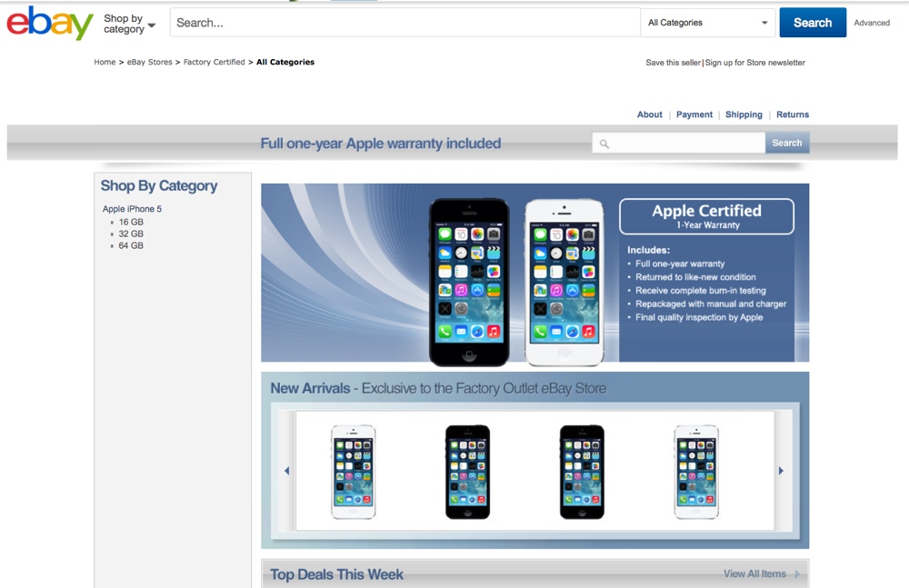The height and width of the screenshot is (588, 909).
Task: Select Apple iPhone 5 category
Action: [x=132, y=209]
